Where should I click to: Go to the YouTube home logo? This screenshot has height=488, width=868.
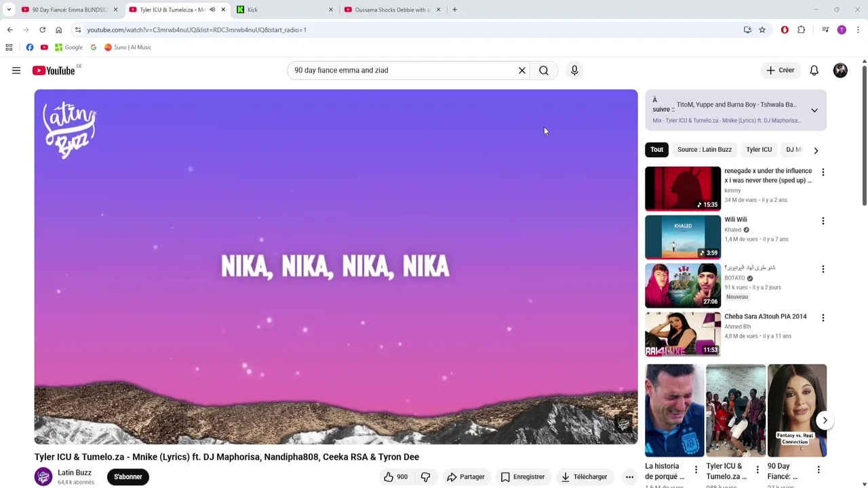pos(54,70)
